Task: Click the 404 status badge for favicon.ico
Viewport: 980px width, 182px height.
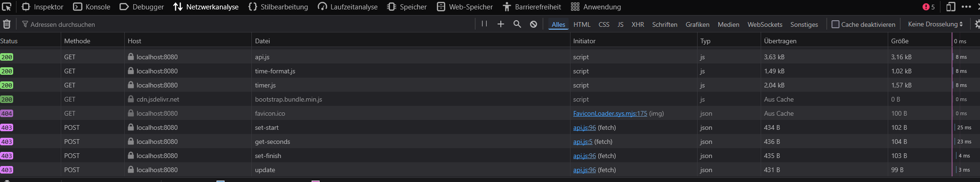Action: 7,113
